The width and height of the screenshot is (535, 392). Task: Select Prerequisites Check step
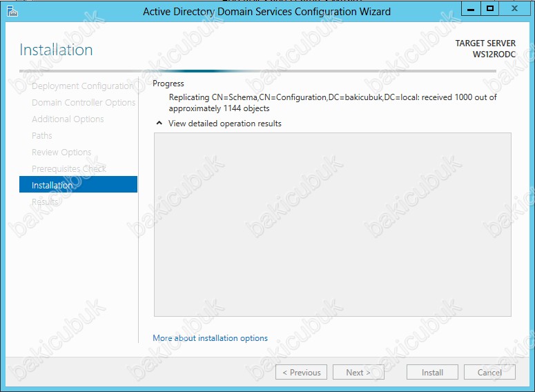[x=69, y=169]
